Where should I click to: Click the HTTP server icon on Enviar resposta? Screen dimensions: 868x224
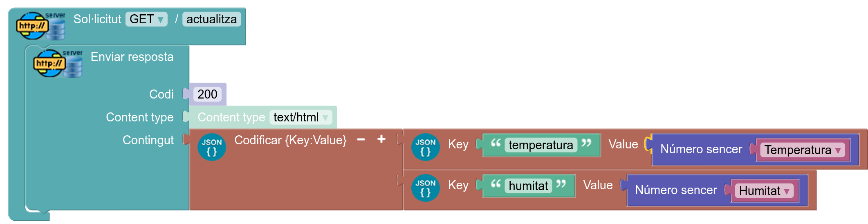58,63
